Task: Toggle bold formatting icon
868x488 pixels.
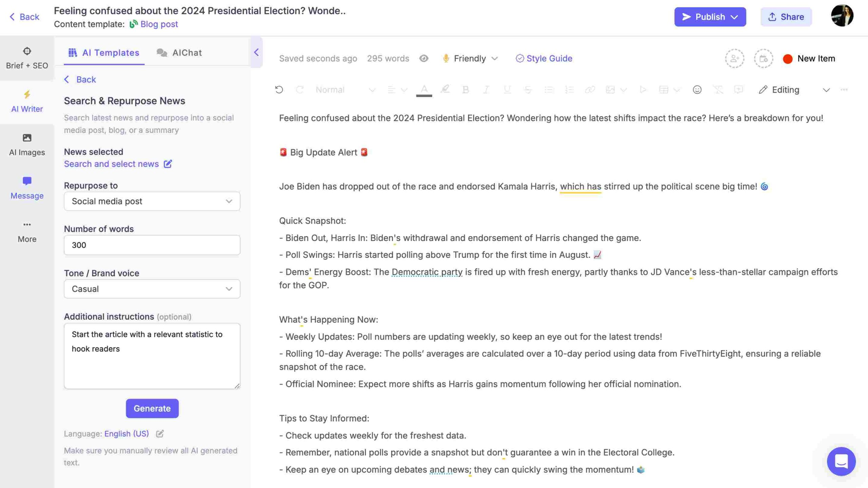Action: click(465, 90)
